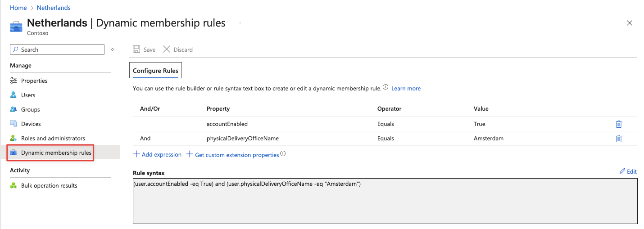The image size is (644, 229).
Task: Open the Learn more link
Action: [x=406, y=89]
